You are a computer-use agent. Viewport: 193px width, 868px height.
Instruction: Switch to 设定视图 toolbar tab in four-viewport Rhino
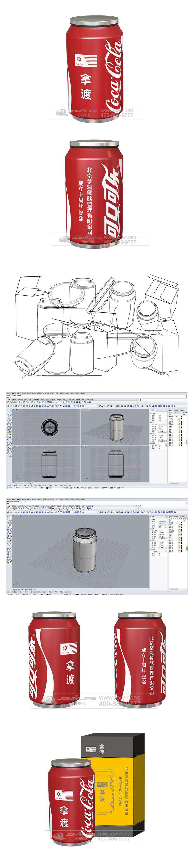coord(21,400)
